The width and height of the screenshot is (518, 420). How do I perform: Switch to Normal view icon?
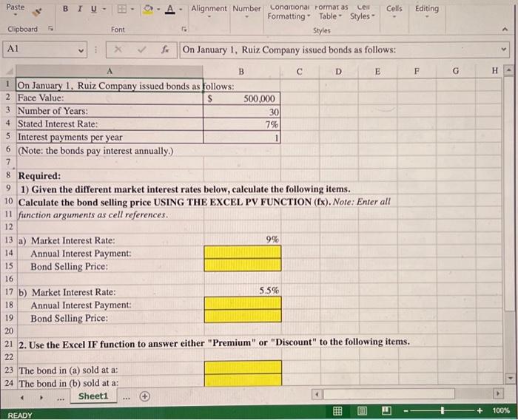point(337,411)
